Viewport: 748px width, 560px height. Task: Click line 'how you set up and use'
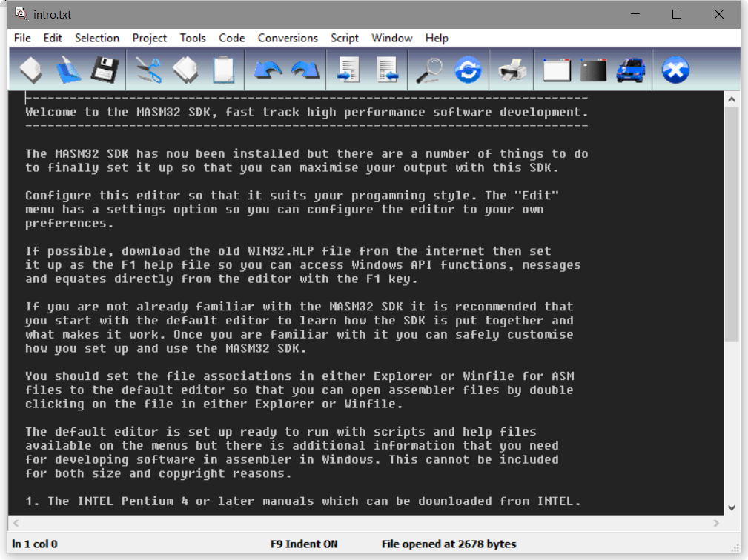coord(166,348)
